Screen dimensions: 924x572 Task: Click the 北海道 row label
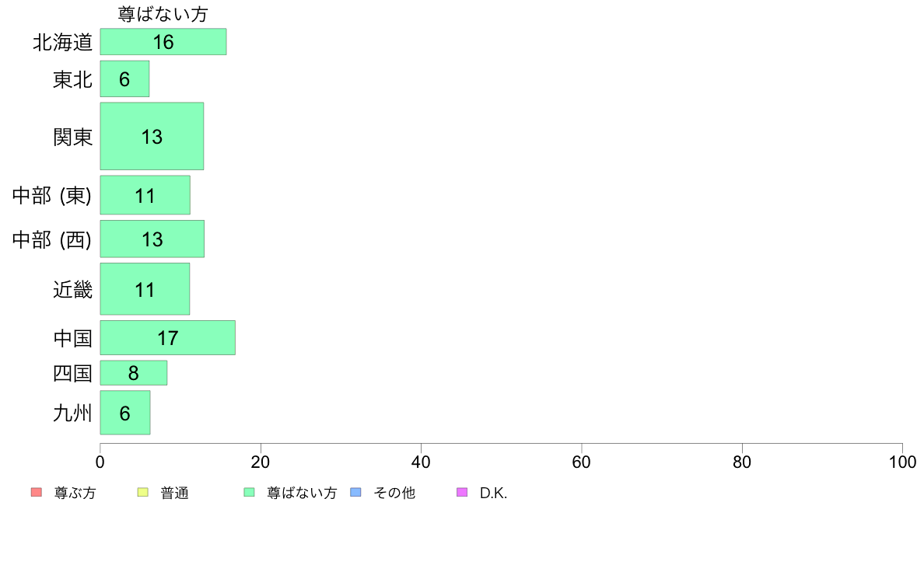tap(63, 43)
